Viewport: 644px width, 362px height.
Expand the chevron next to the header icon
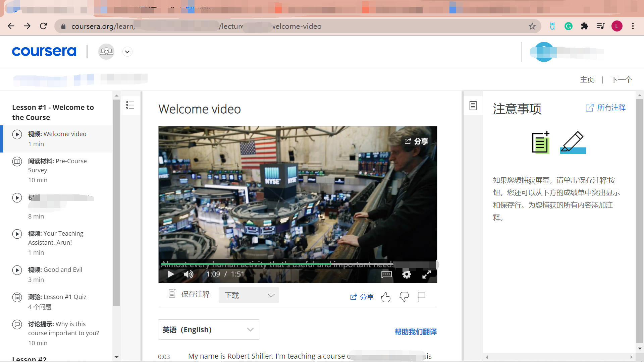pos(127,52)
